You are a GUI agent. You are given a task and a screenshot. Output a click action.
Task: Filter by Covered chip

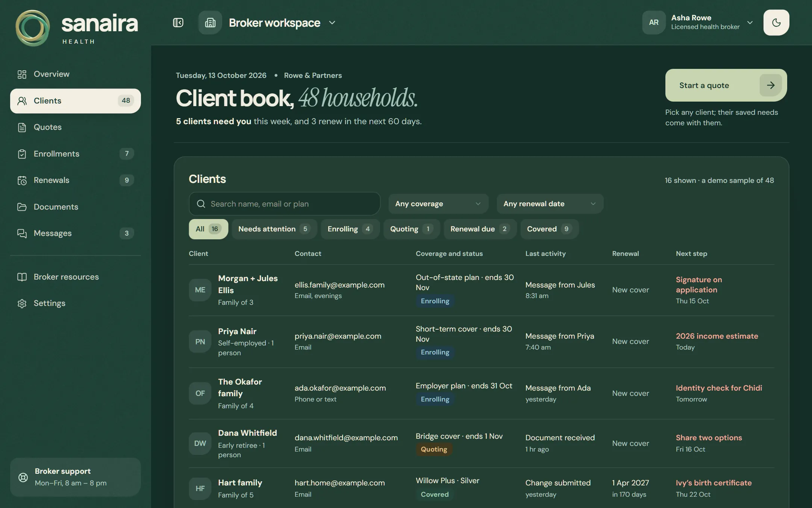[549, 229]
